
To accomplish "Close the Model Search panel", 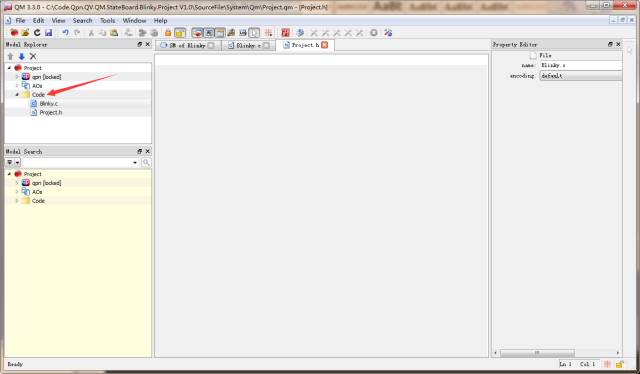I will [148, 151].
